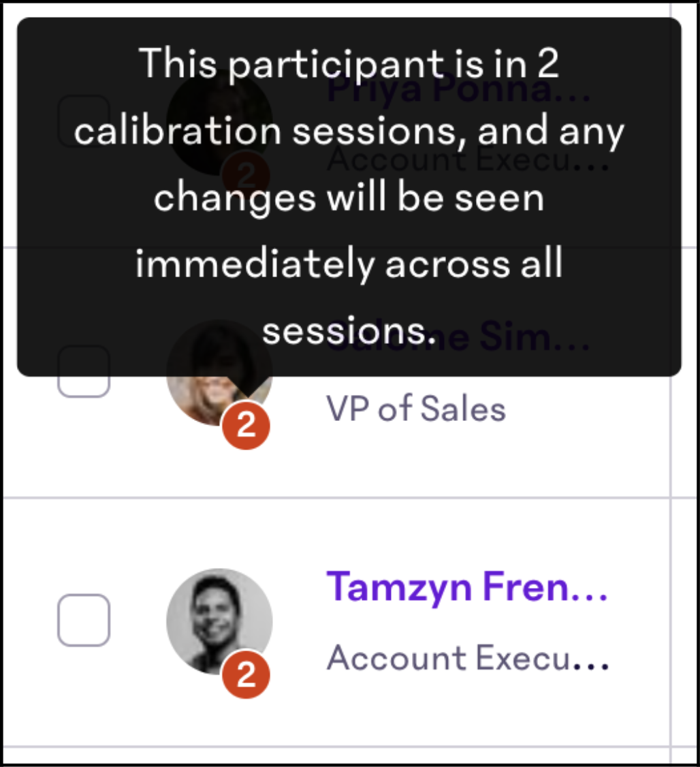The image size is (700, 767).
Task: Open the Tamzyn Fren… name link
Action: coord(467,586)
